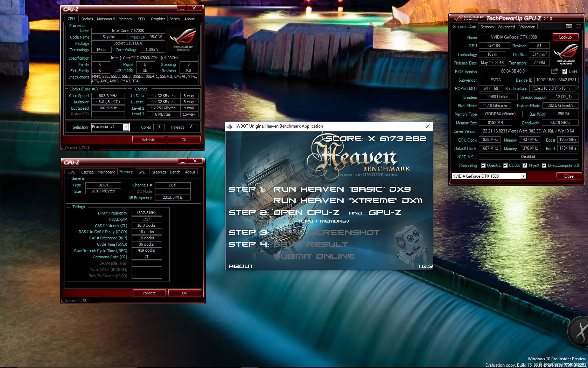This screenshot has height=368, width=588.
Task: Open the GPU-Z hamburger menu icon
Action: tap(579, 26)
